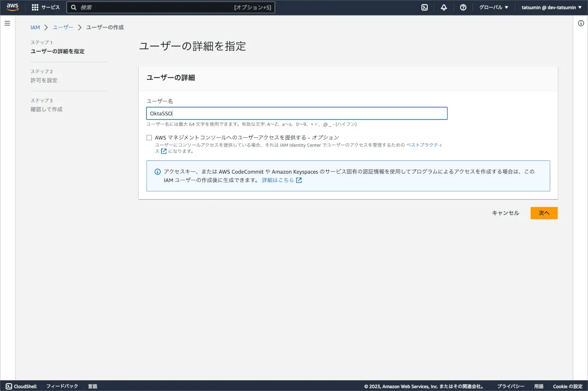
Task: Enable AWS management console access checkbox
Action: point(149,138)
